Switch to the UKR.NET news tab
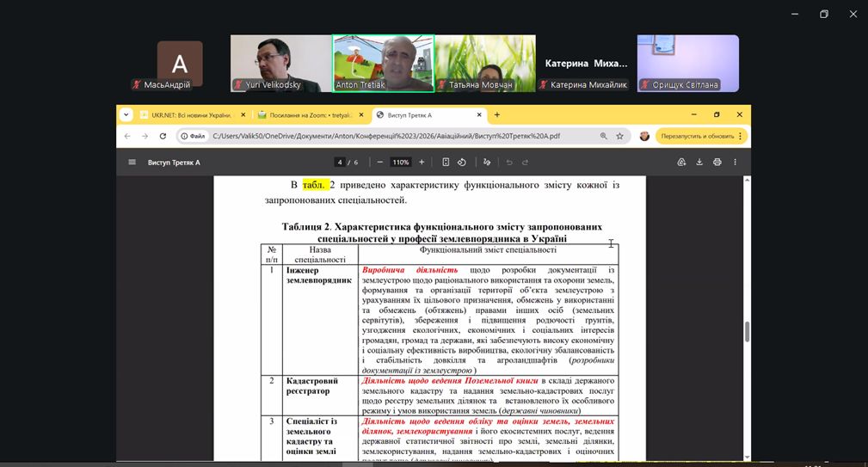This screenshot has height=467, width=868. [185, 114]
